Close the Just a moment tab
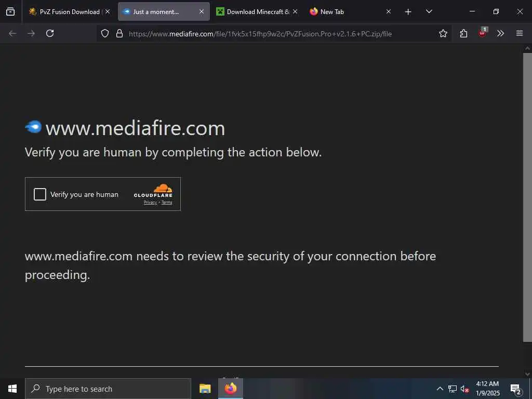532x399 pixels. point(202,11)
